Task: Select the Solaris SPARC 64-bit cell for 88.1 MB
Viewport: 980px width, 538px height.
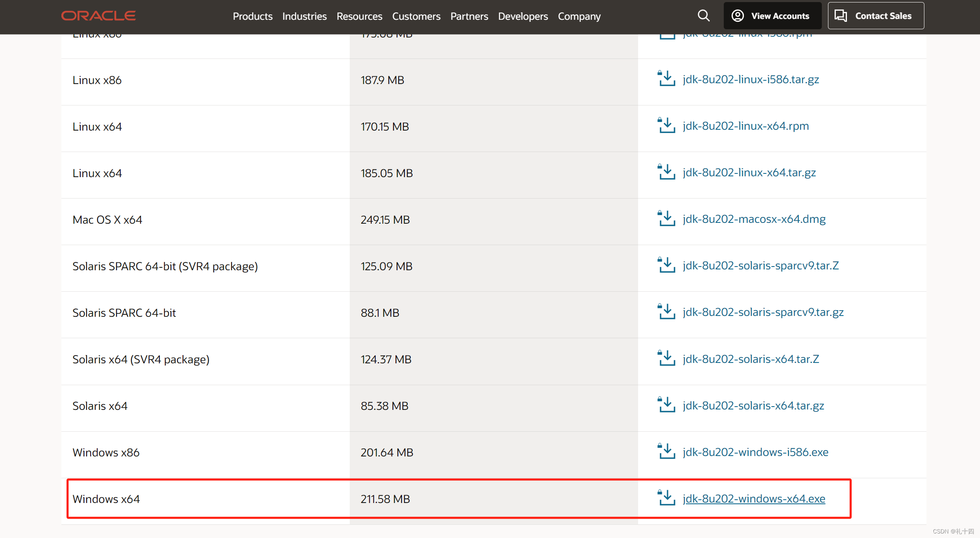Action: (206, 315)
